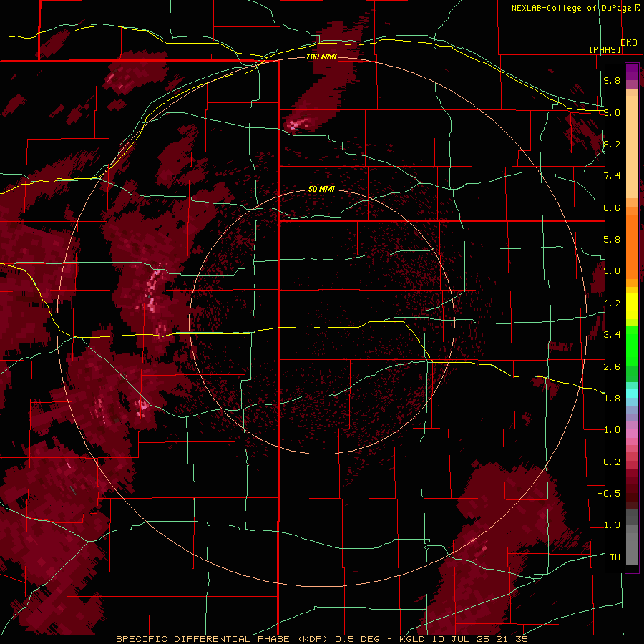Click the TH threshold label
The width and height of the screenshot is (644, 644).
click(615, 557)
